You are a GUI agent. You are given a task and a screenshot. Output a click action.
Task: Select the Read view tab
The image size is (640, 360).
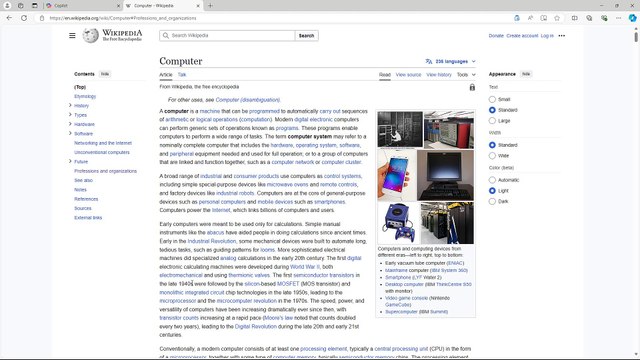click(x=384, y=75)
